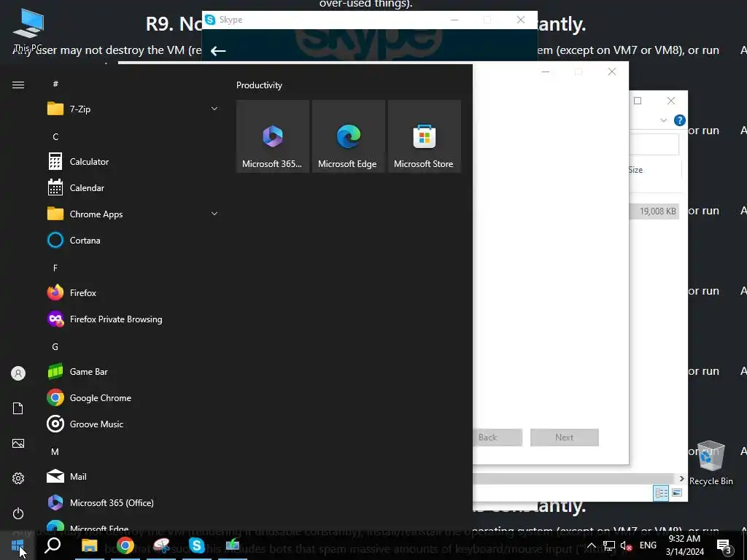Image resolution: width=747 pixels, height=560 pixels.
Task: Open the Microsoft Store tile
Action: [424, 136]
